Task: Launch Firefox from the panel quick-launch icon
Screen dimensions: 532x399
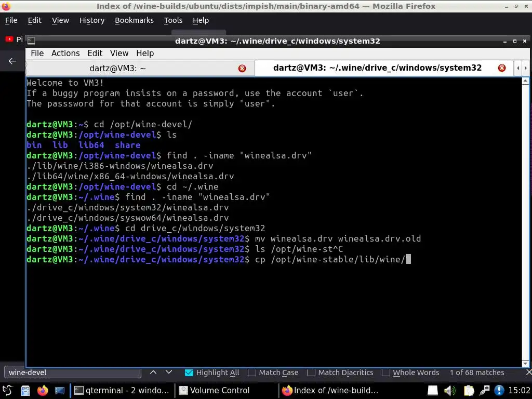Action: click(x=43, y=391)
